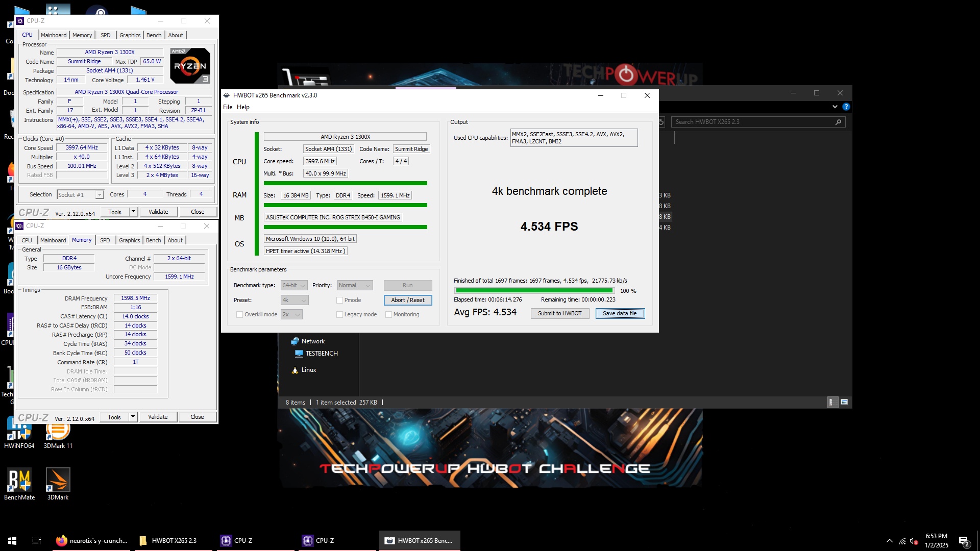Viewport: 980px width, 551px height.
Task: Open the Socket #1 selection dropdown
Action: (80, 195)
